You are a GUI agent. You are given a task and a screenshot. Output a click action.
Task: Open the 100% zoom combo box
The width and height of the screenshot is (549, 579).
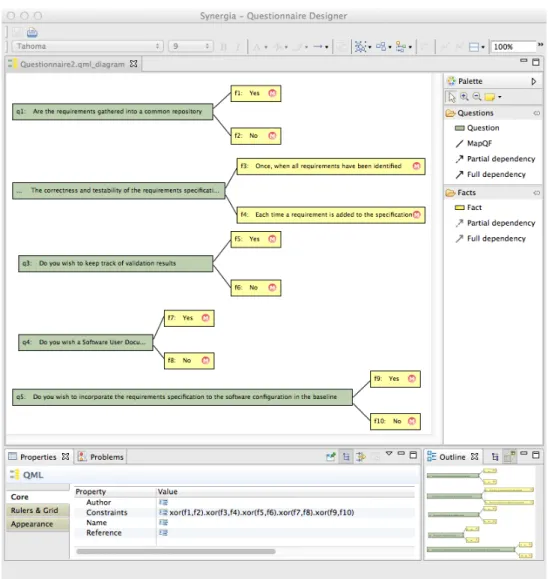pos(513,47)
